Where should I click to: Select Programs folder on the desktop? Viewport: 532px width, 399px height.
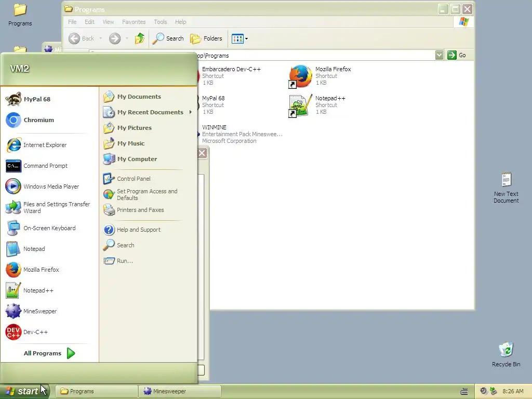20,15
